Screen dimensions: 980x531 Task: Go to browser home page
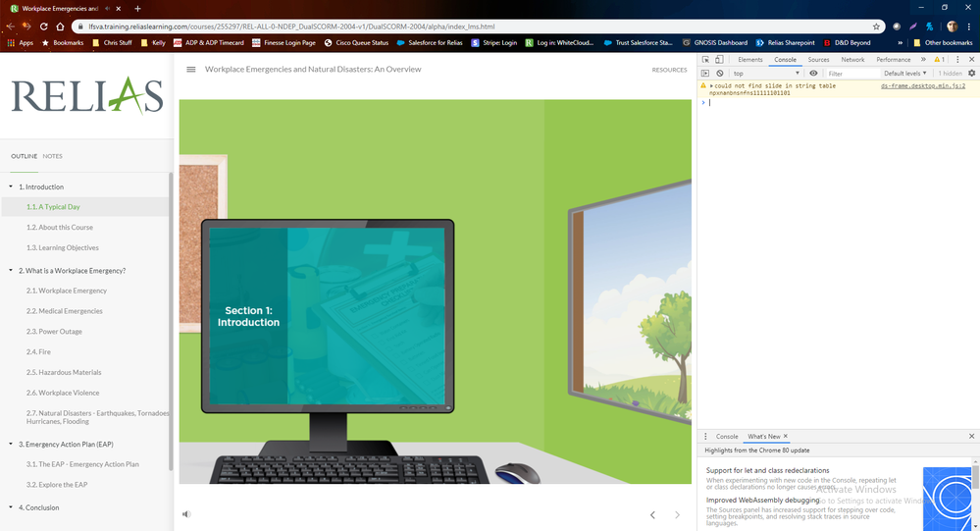[x=60, y=27]
